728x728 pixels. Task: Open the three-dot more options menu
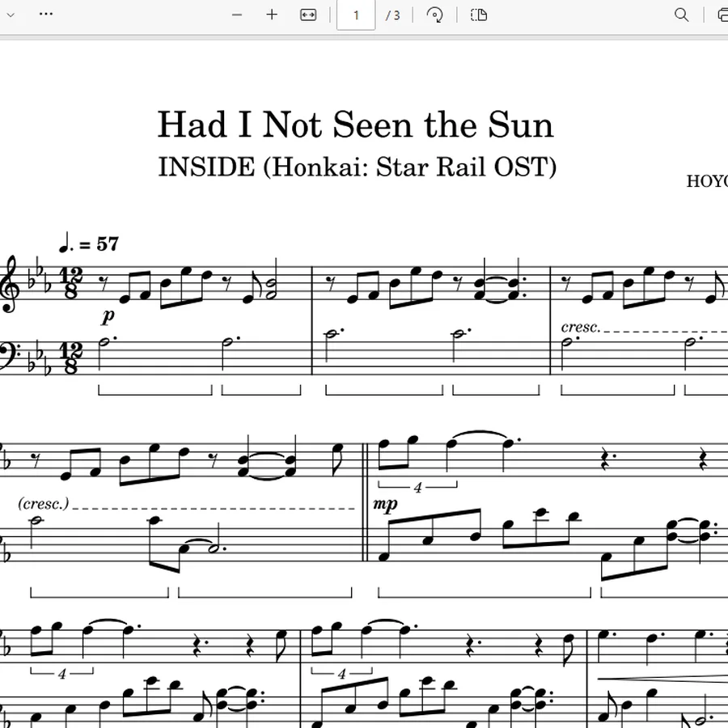(46, 15)
